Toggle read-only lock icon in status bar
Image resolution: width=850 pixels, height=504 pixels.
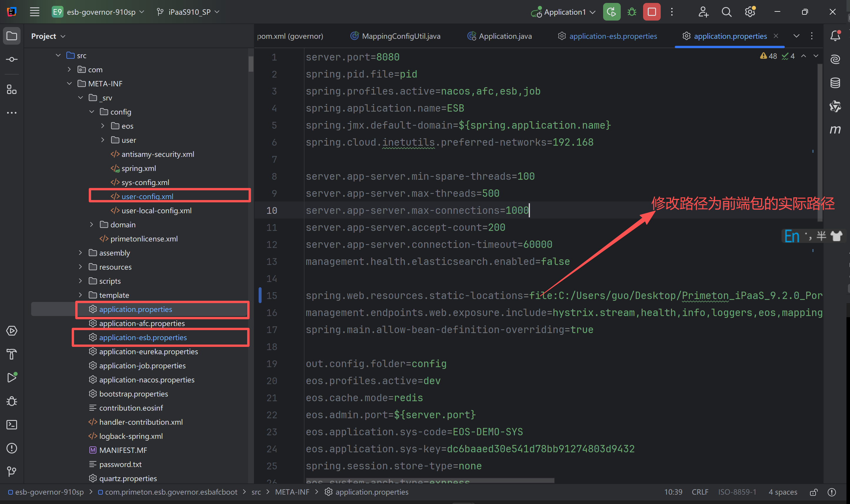pos(813,492)
